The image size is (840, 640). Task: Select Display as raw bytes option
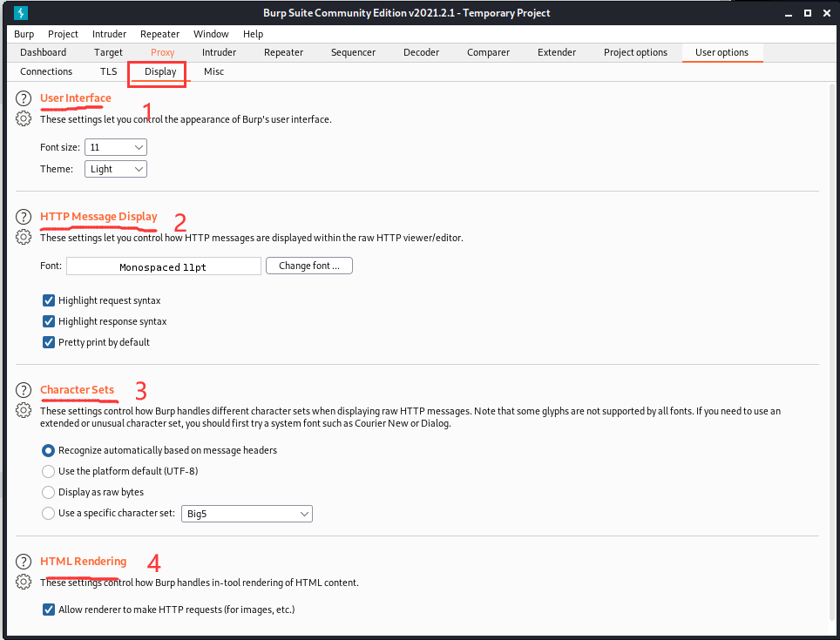[x=48, y=492]
